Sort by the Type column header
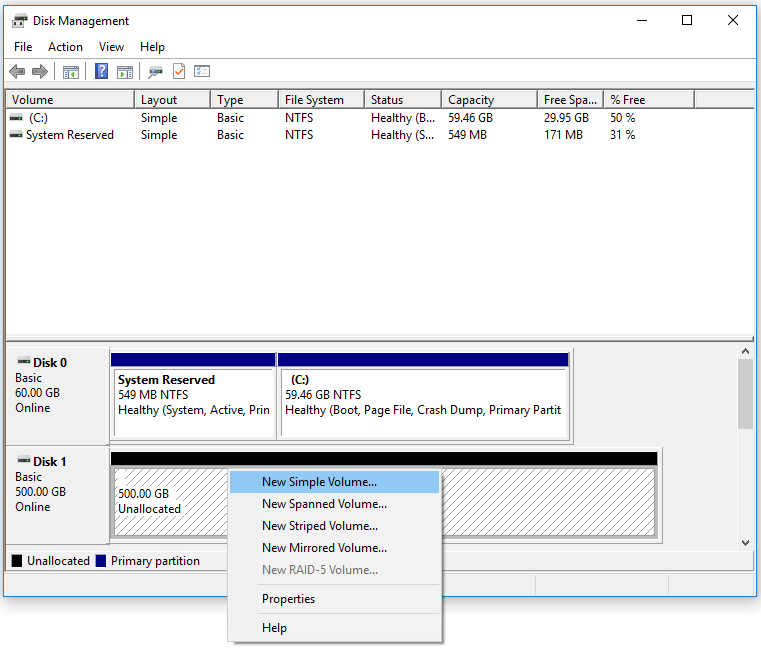Screen dimensions: 761x648 click(245, 100)
